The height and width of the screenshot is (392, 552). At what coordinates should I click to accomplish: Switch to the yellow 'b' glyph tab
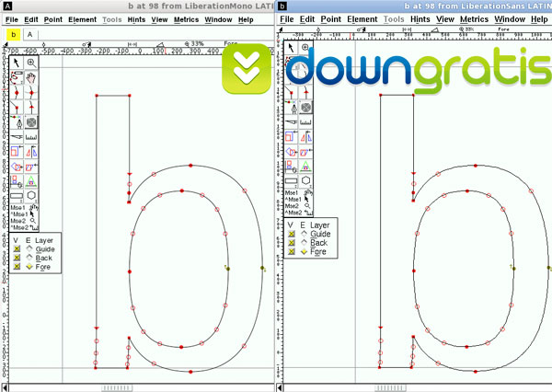tap(14, 35)
